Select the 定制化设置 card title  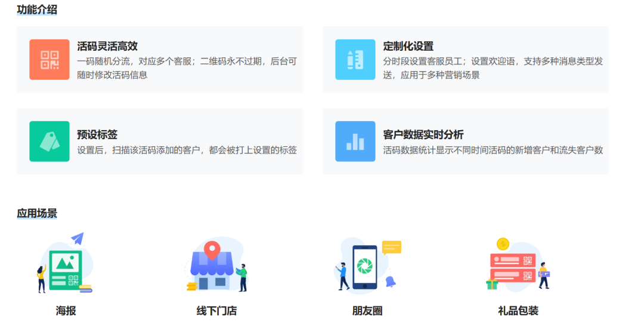pyautogui.click(x=408, y=46)
